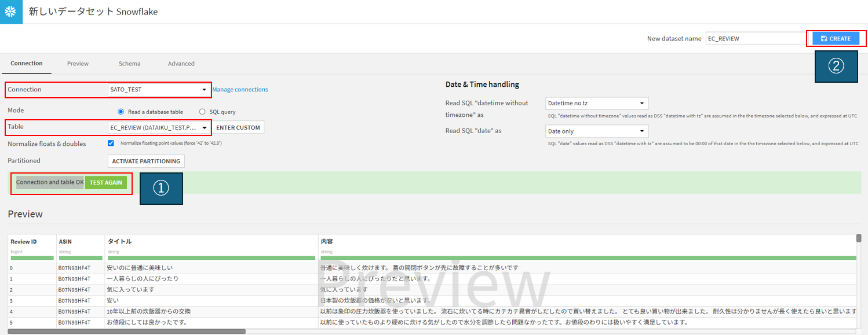
Task: Click the ENTER CUSTOM button
Action: (238, 127)
